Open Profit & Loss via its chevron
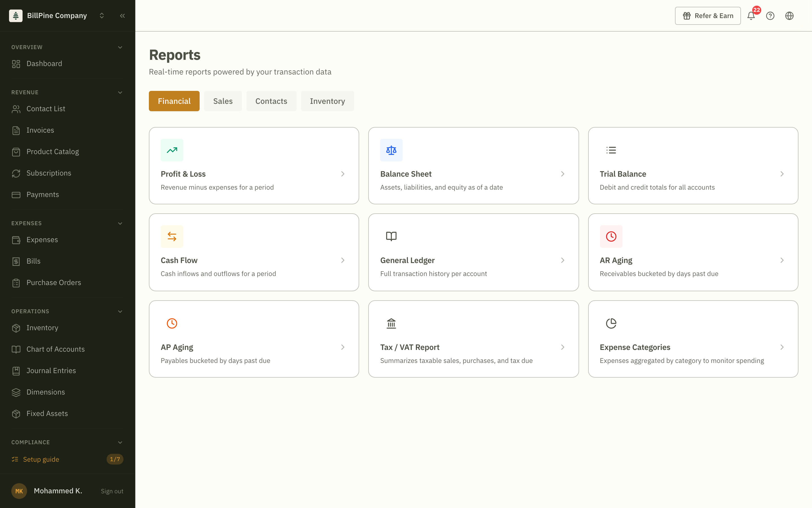The height and width of the screenshot is (508, 812). click(x=343, y=174)
